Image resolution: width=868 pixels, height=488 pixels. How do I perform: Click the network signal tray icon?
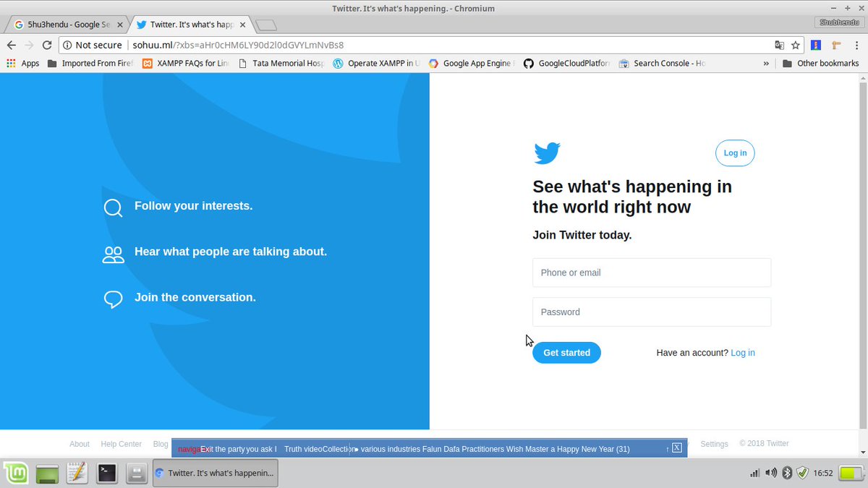tap(754, 473)
